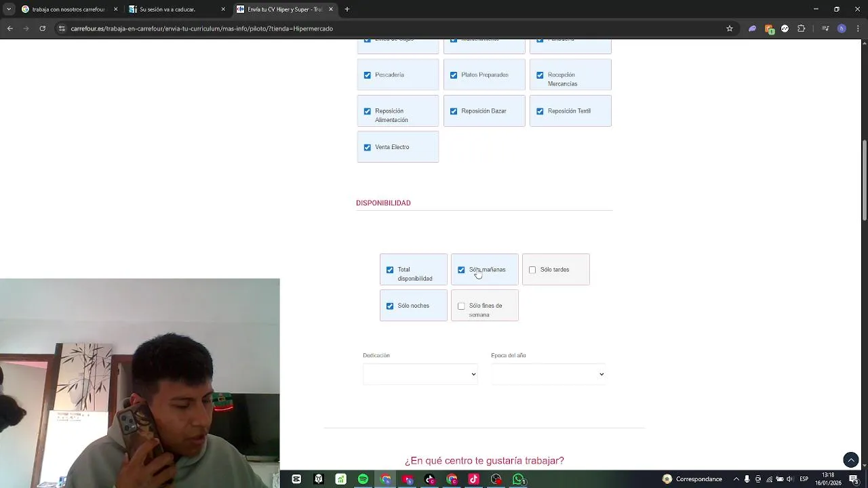Uncheck Total disponibilidad checkbox
The image size is (868, 488).
tap(390, 270)
